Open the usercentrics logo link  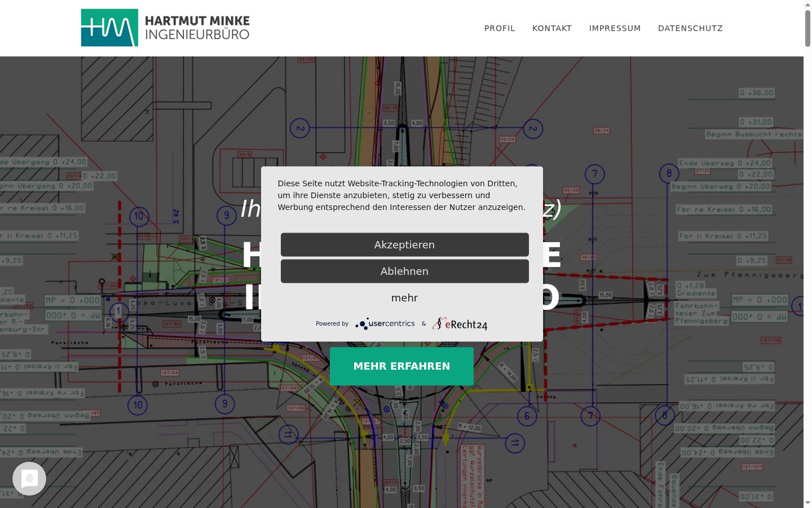click(385, 323)
